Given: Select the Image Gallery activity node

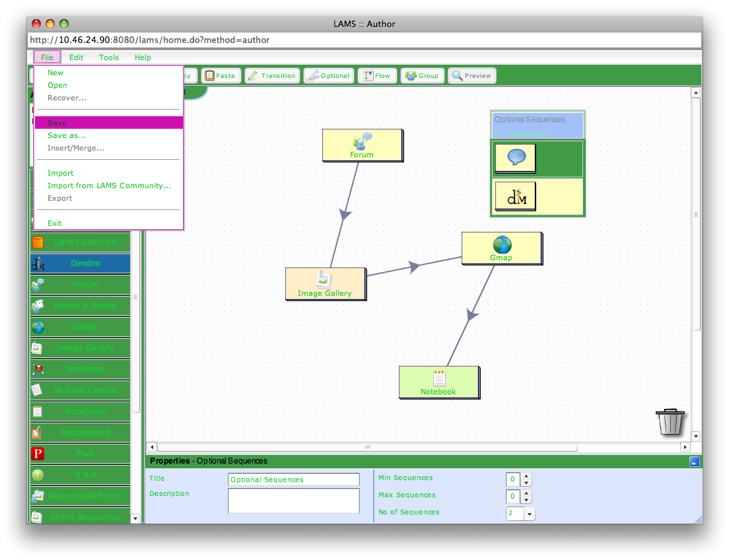Looking at the screenshot, I should tap(324, 284).
